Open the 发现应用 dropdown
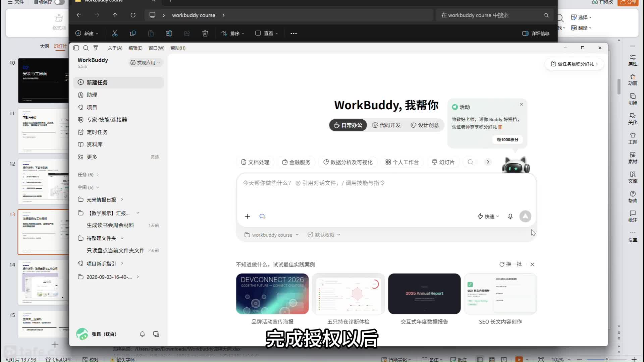Viewport: 644px width, 362px height. (145, 62)
